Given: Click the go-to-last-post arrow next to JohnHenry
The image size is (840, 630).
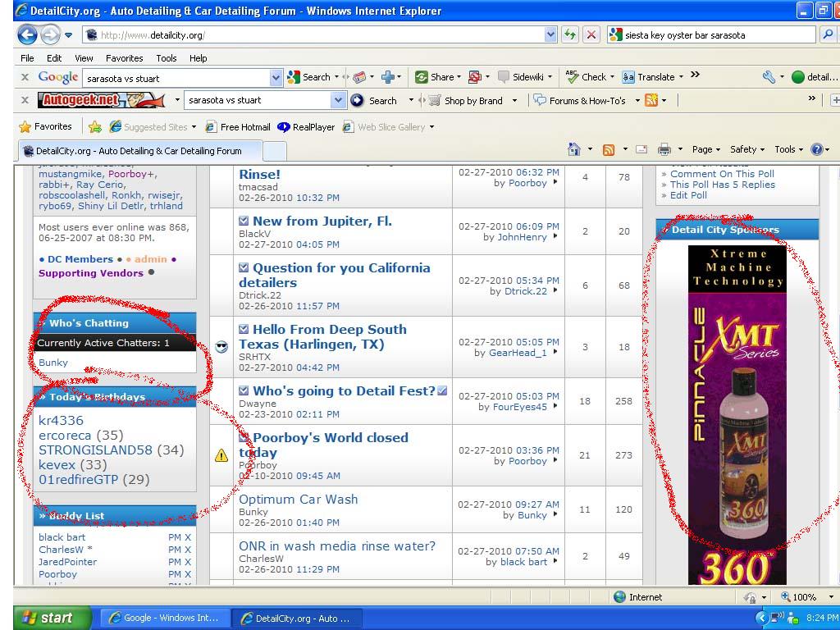Looking at the screenshot, I should 555,236.
